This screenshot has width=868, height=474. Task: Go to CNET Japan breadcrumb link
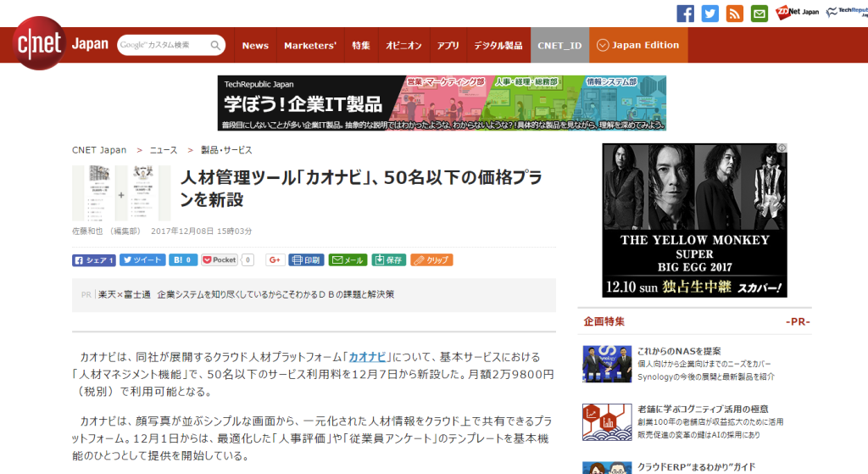coord(99,150)
